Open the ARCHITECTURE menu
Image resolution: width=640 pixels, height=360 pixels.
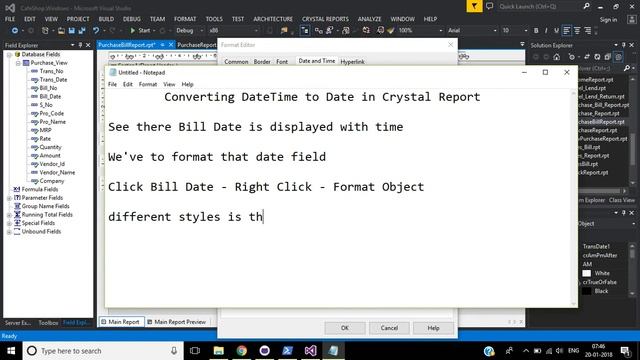click(273, 19)
